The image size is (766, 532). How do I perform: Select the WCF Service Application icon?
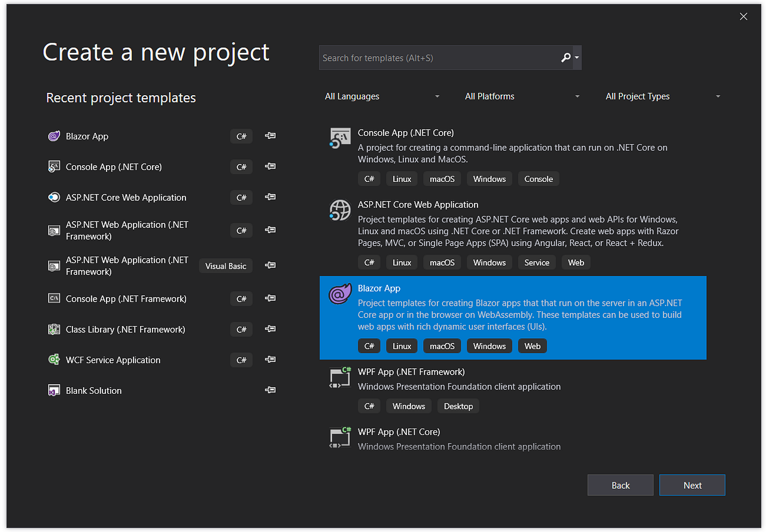[54, 360]
